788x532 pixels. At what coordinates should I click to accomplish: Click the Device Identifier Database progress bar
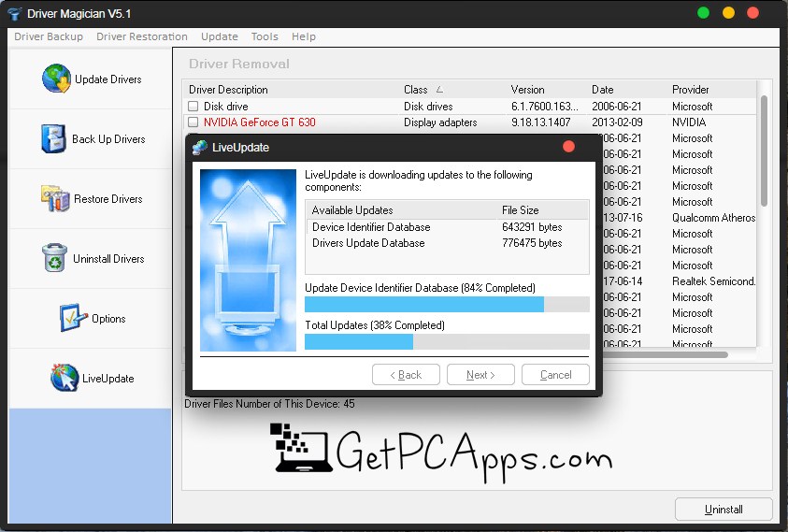pos(447,304)
